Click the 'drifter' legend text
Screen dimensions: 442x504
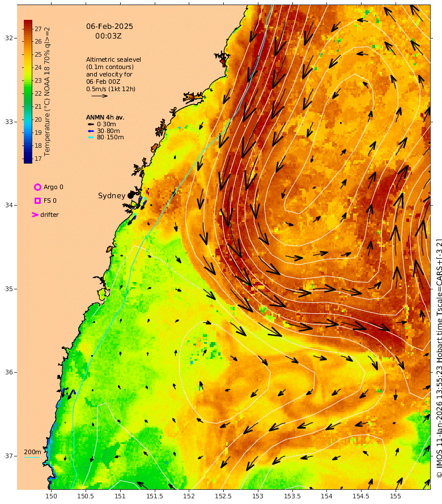(x=49, y=215)
